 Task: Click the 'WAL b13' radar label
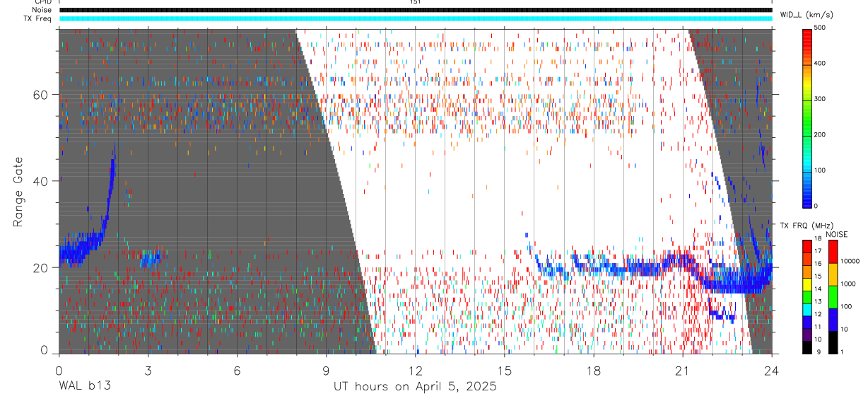[84, 386]
